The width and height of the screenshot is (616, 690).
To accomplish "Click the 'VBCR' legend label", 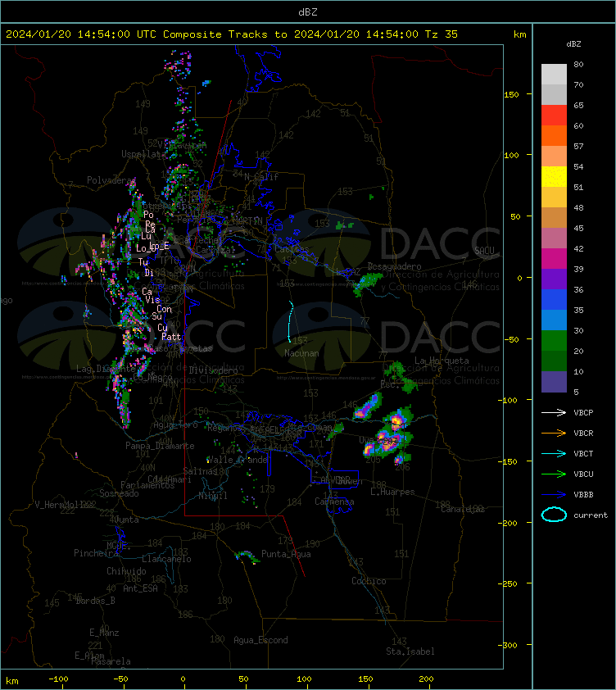I will coord(583,434).
